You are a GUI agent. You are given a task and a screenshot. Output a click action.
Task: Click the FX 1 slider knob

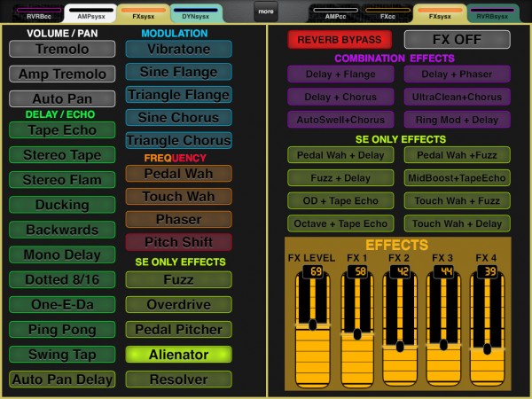pyautogui.click(x=357, y=334)
